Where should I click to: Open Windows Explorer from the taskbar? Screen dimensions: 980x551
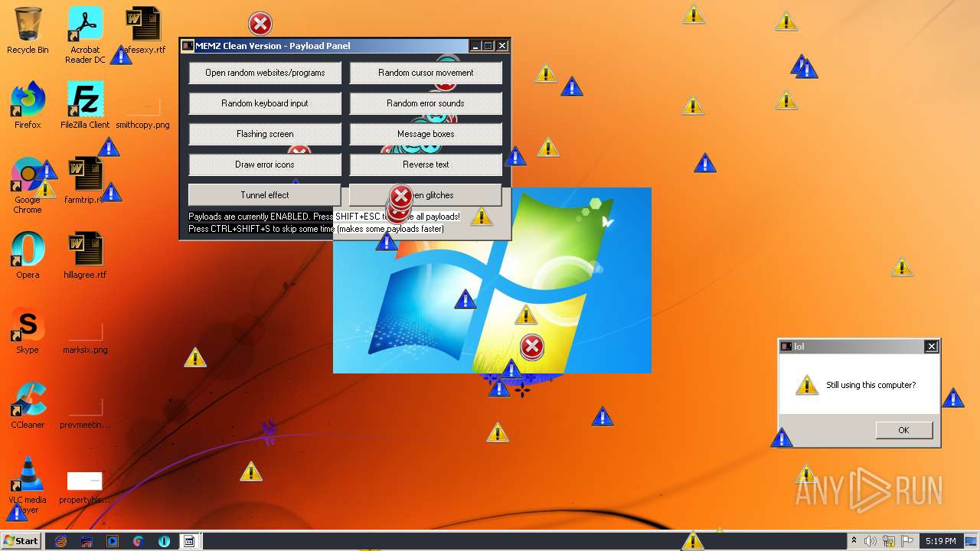tap(87, 541)
